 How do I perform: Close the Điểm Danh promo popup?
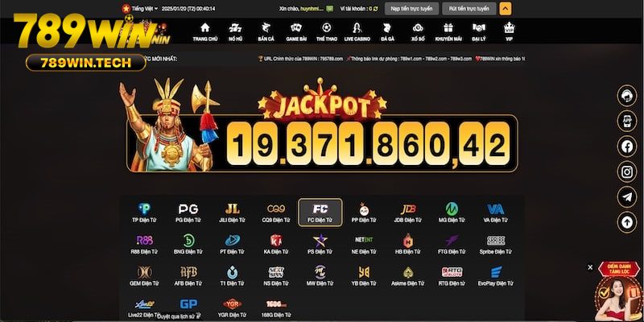(x=590, y=267)
